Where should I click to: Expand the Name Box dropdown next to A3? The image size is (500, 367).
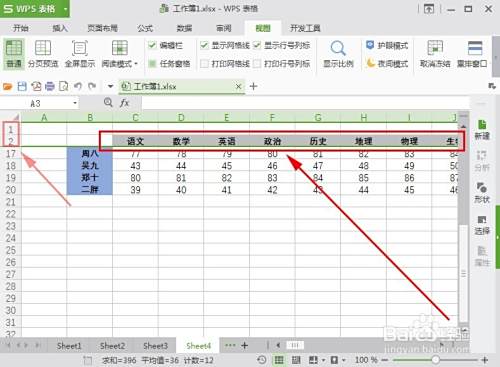[x=75, y=103]
